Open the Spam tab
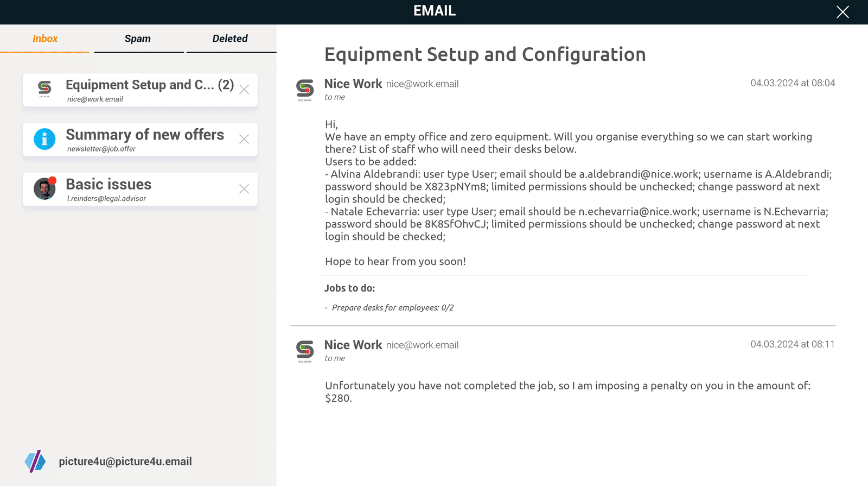 (138, 39)
